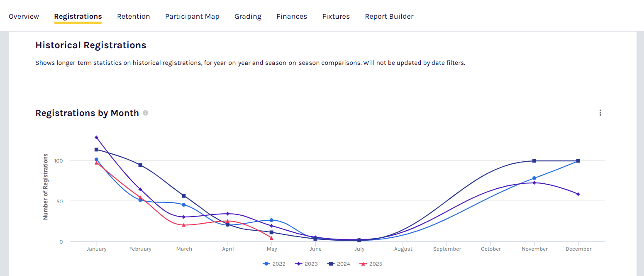Select the Grading tab
The width and height of the screenshot is (644, 276).
pyautogui.click(x=248, y=17)
